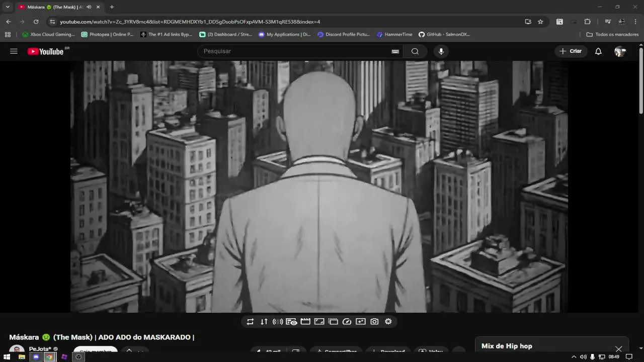
Task: Click the install app icon in address bar
Action: click(x=528, y=22)
